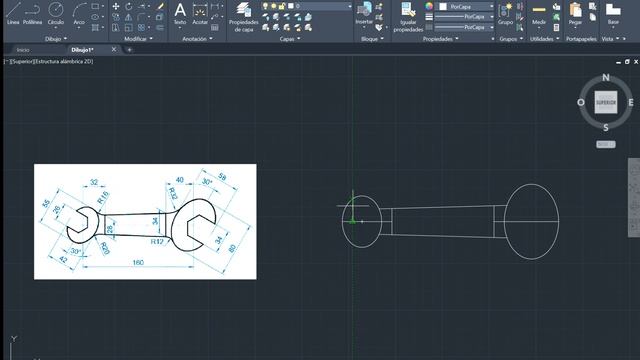
Task: Click the linear dimension icon in Anotación
Action: [215, 6]
